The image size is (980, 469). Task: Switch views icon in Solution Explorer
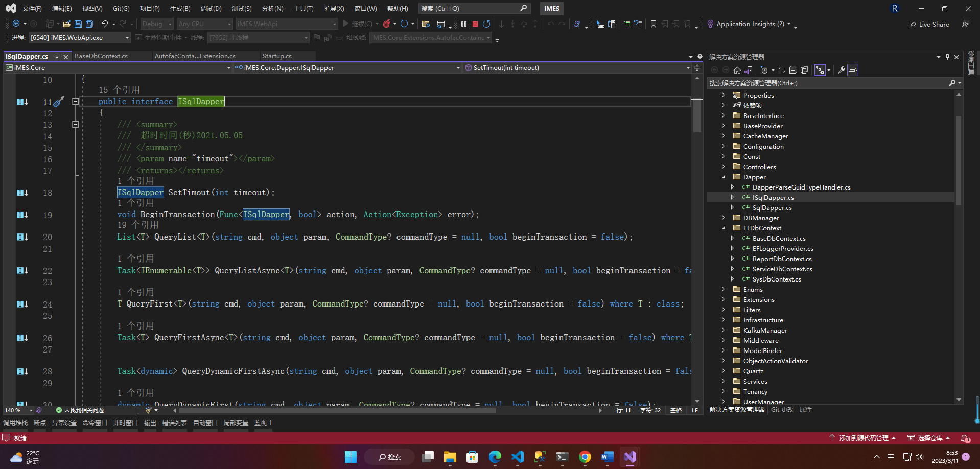749,70
